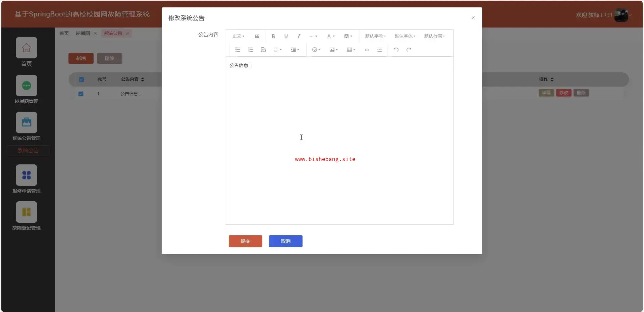
Task: Switch to the 轮播图 tab
Action: tap(83, 33)
